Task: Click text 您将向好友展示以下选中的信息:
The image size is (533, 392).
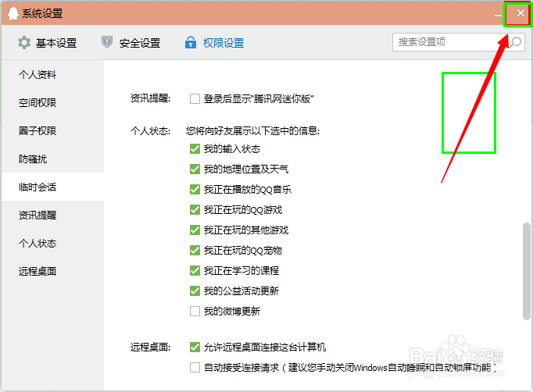Action: 252,130
